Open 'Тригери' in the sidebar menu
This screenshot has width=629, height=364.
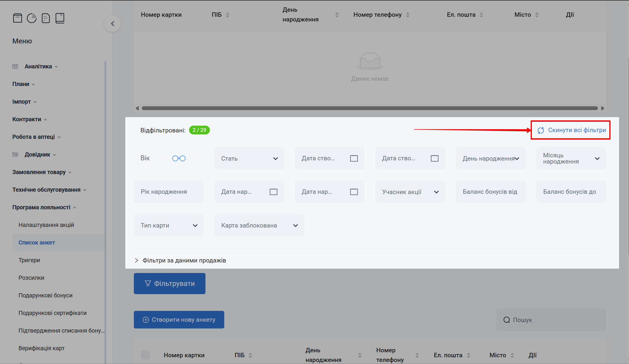tap(29, 260)
